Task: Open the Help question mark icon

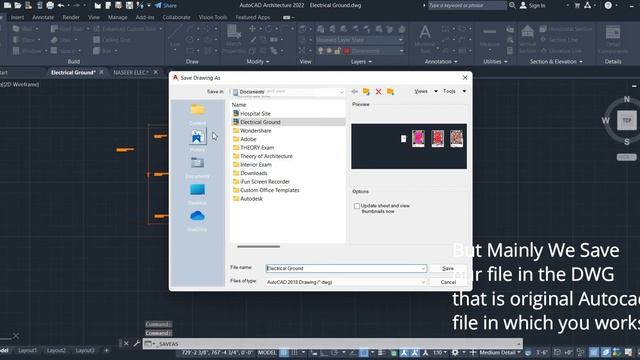Action: [608, 5]
